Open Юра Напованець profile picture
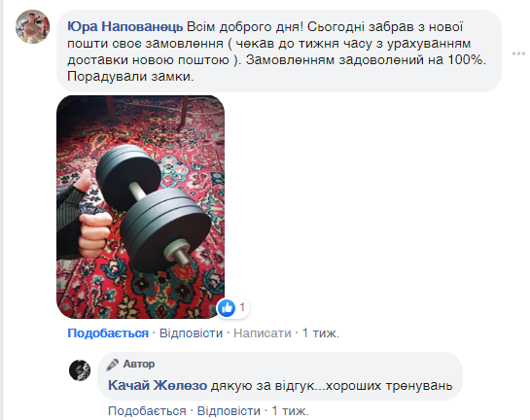Screen dimensions: 530x420 32,26
